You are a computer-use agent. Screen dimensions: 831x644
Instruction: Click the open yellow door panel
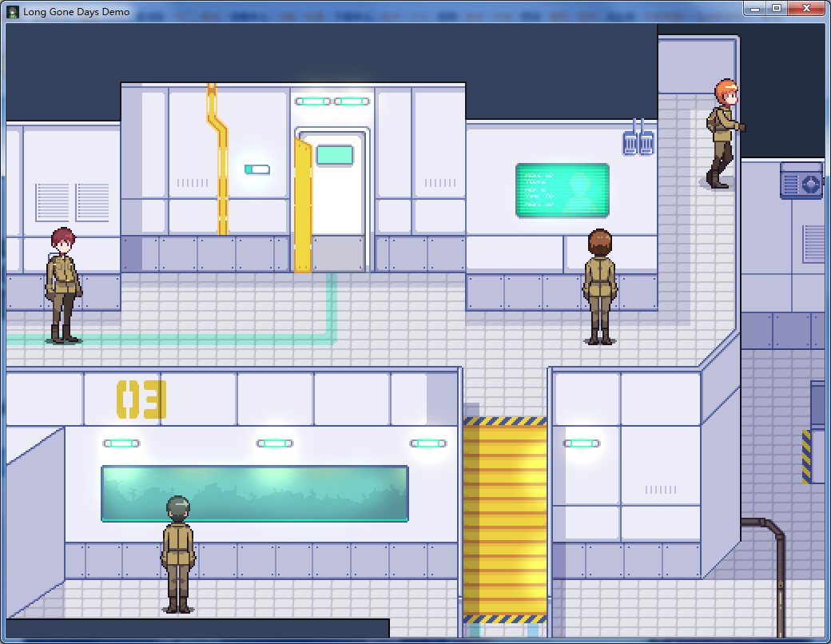[x=303, y=205]
